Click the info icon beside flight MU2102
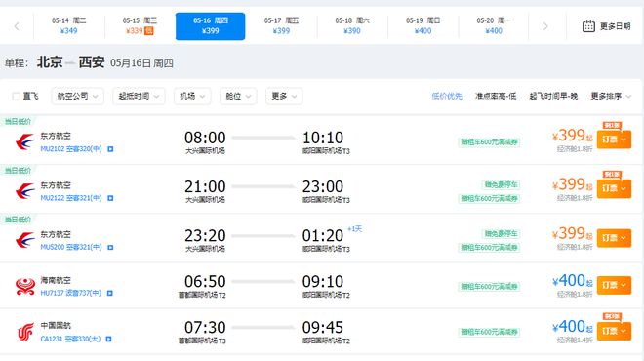 (x=110, y=149)
